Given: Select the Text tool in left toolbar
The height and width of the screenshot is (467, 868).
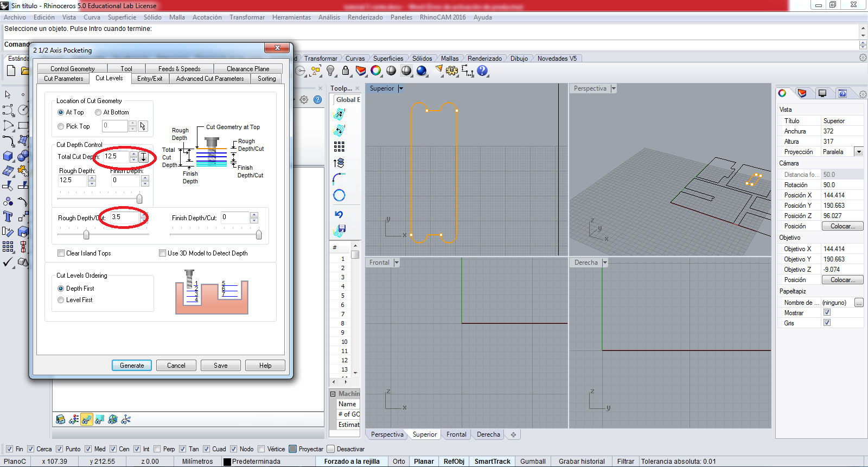Looking at the screenshot, I should click(8, 217).
